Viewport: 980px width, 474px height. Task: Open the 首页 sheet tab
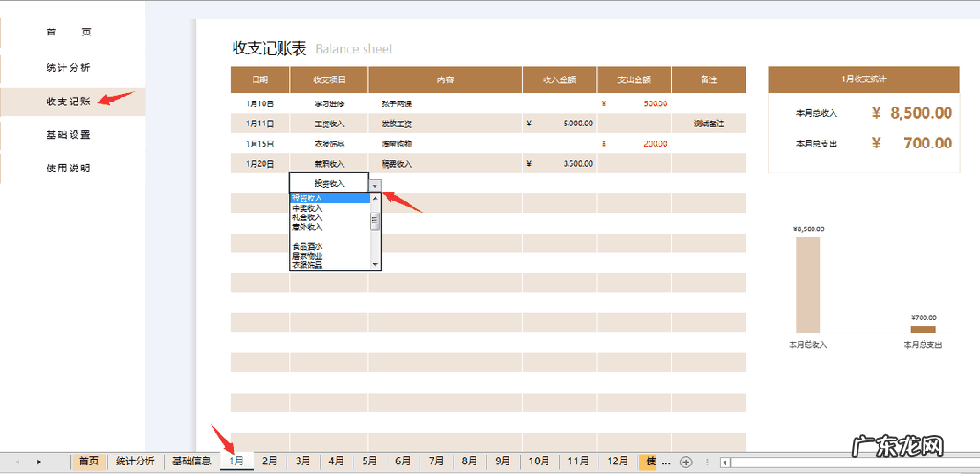click(x=89, y=462)
